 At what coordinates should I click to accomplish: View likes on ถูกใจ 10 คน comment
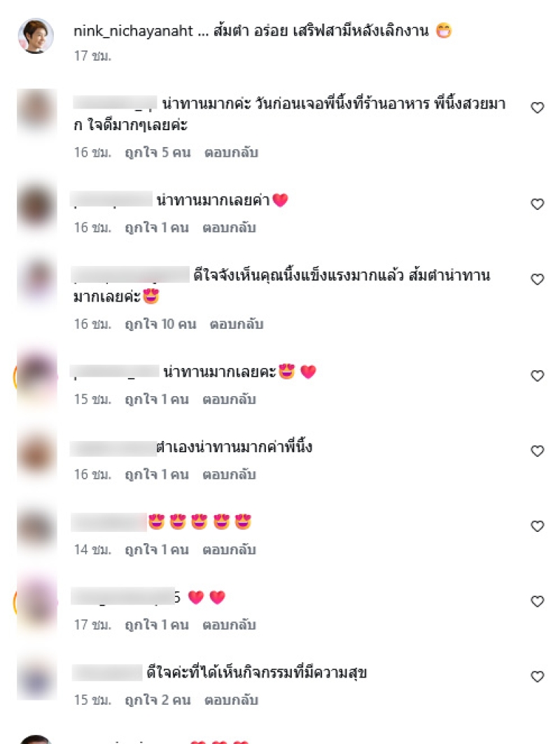coord(160,324)
